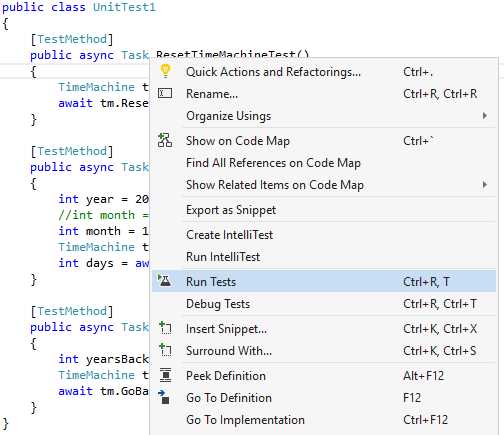Choose Rename... from the context menu
504x435 pixels.
pos(324,94)
